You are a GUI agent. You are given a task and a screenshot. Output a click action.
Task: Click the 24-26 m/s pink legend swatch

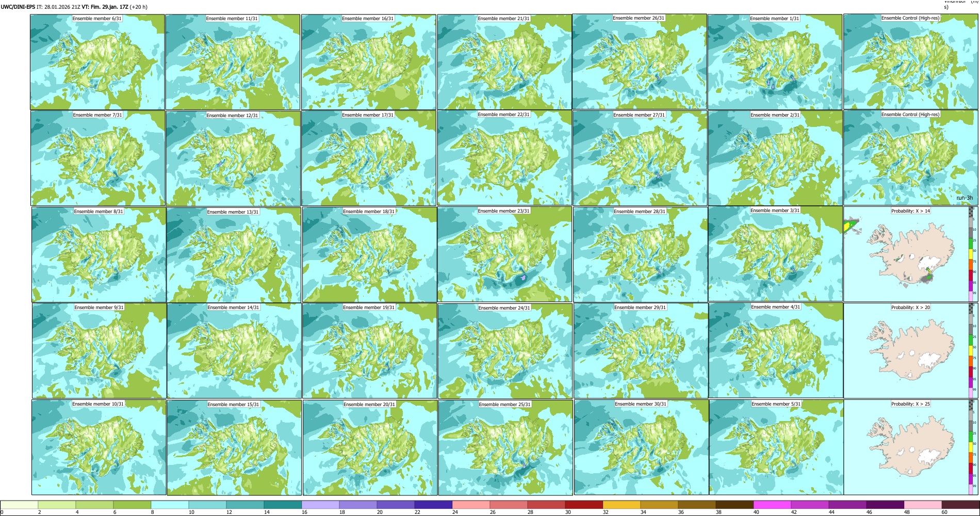coord(471,505)
